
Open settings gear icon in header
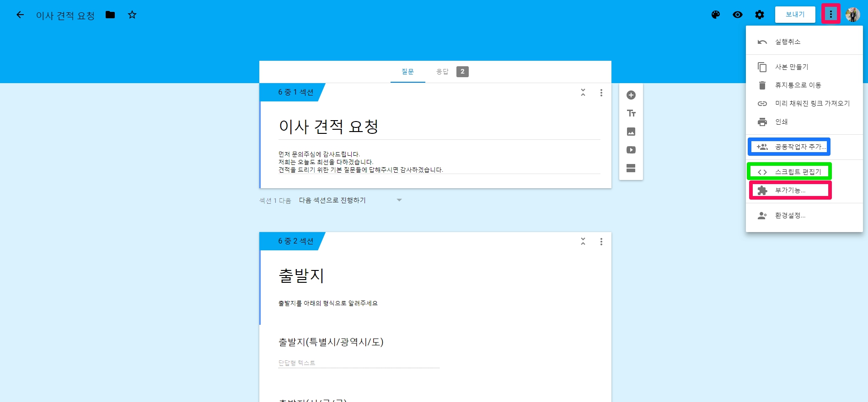[x=760, y=15]
